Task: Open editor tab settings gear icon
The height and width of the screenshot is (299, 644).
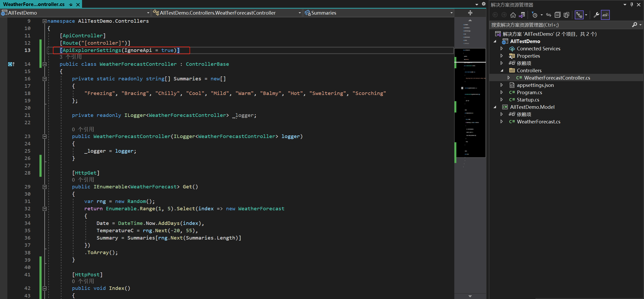Action: click(x=484, y=4)
